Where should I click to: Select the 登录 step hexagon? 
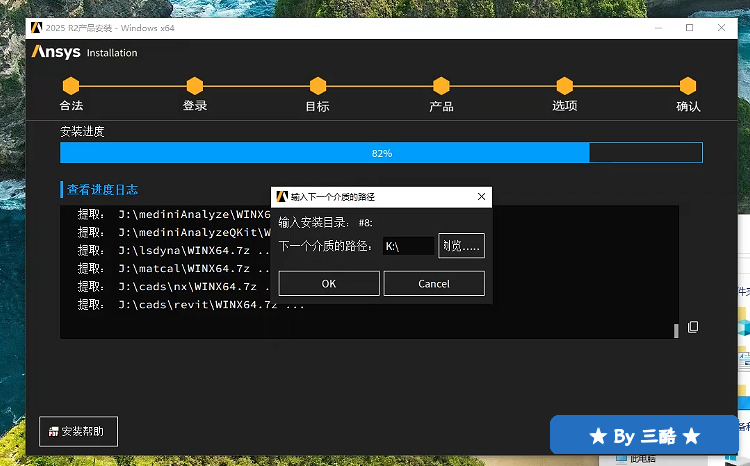[x=195, y=86]
